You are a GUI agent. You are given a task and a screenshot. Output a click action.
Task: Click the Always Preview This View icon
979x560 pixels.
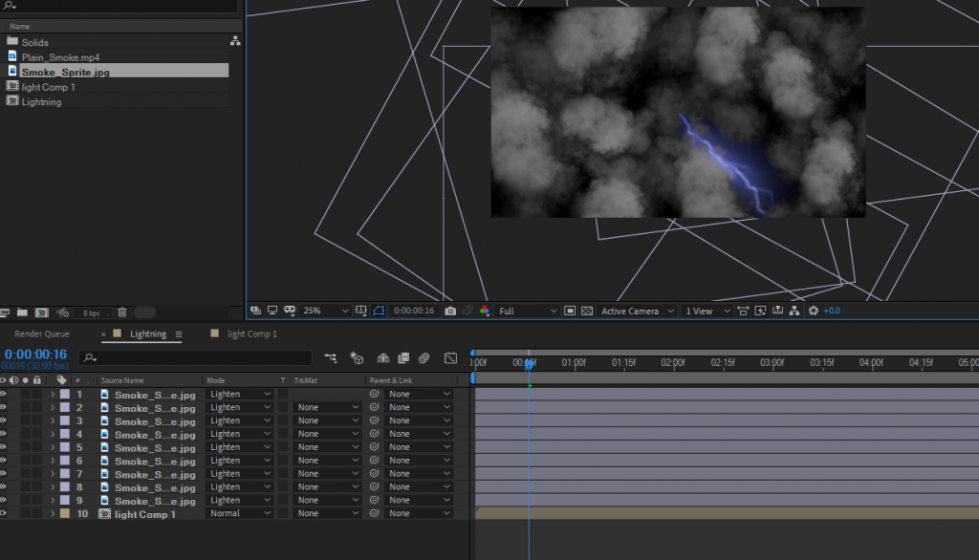tap(255, 311)
